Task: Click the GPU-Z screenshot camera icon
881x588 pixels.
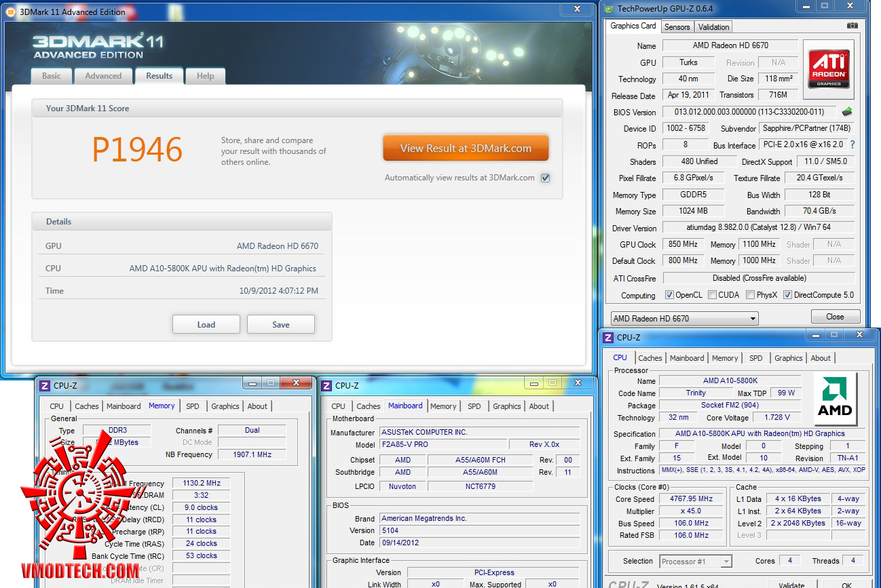Action: pos(852,26)
